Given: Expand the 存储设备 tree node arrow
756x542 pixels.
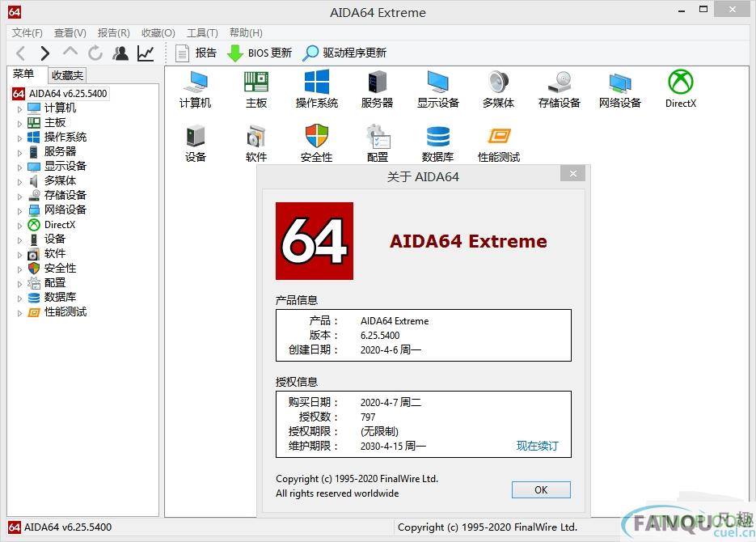Looking at the screenshot, I should click(19, 197).
